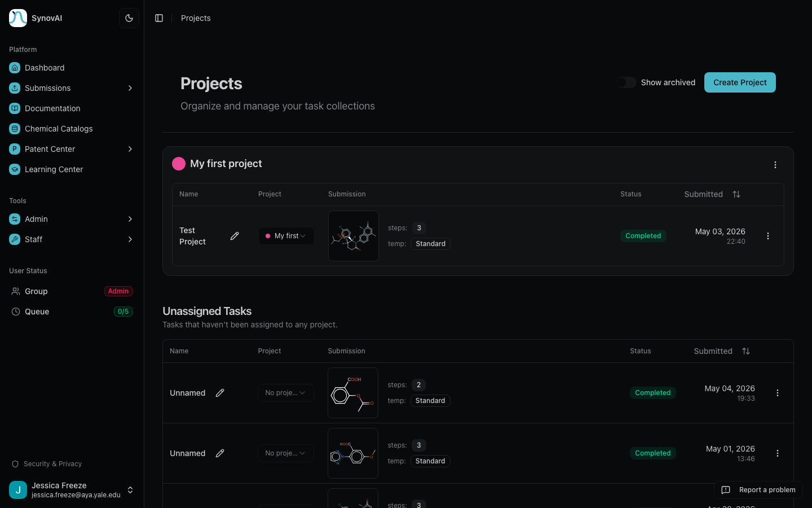Click the Report a problem button
The height and width of the screenshot is (508, 812).
[x=758, y=490]
